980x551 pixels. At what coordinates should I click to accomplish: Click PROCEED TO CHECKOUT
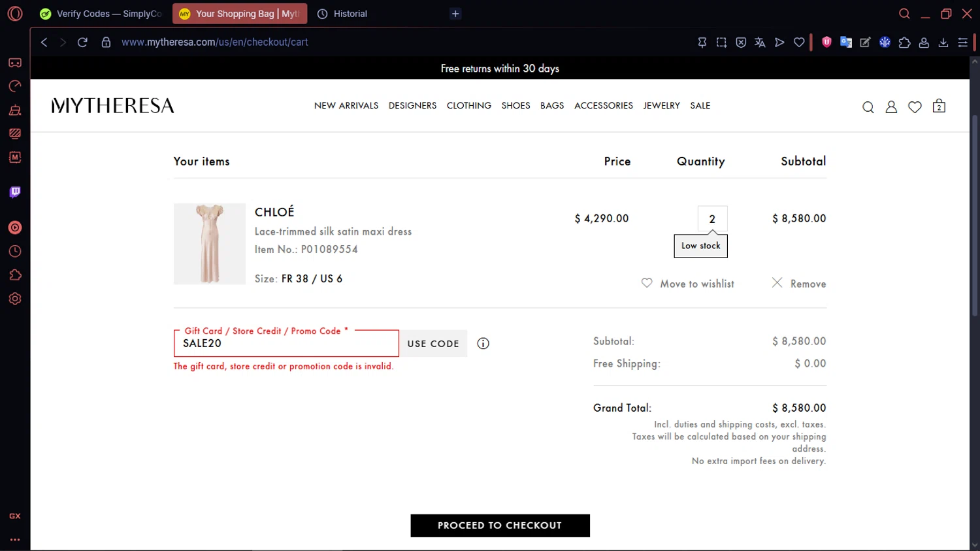(x=500, y=526)
